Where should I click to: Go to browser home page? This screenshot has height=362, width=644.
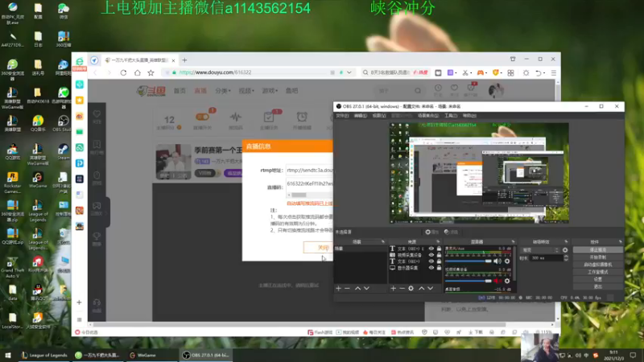[x=137, y=72]
